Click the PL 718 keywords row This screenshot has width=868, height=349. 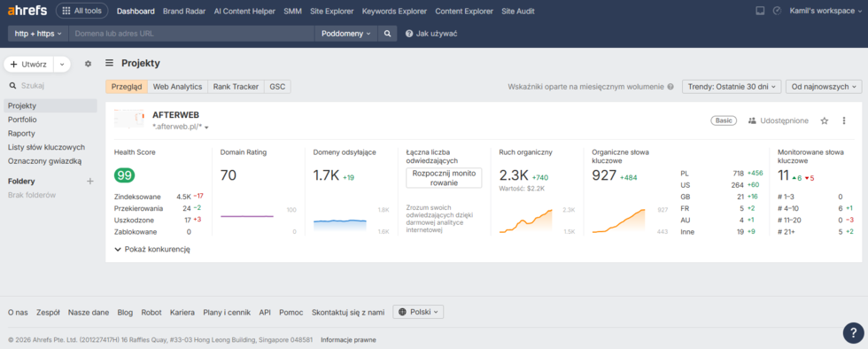pyautogui.click(x=721, y=174)
